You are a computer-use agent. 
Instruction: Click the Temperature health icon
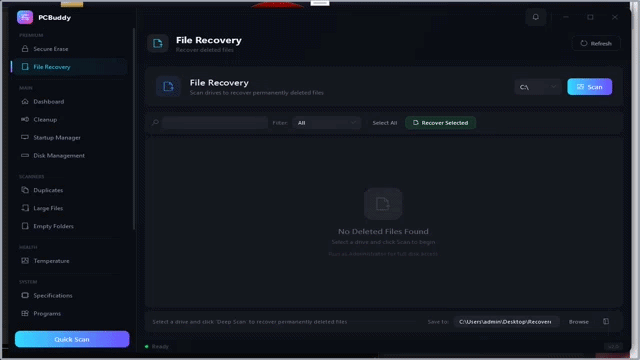tap(25, 260)
